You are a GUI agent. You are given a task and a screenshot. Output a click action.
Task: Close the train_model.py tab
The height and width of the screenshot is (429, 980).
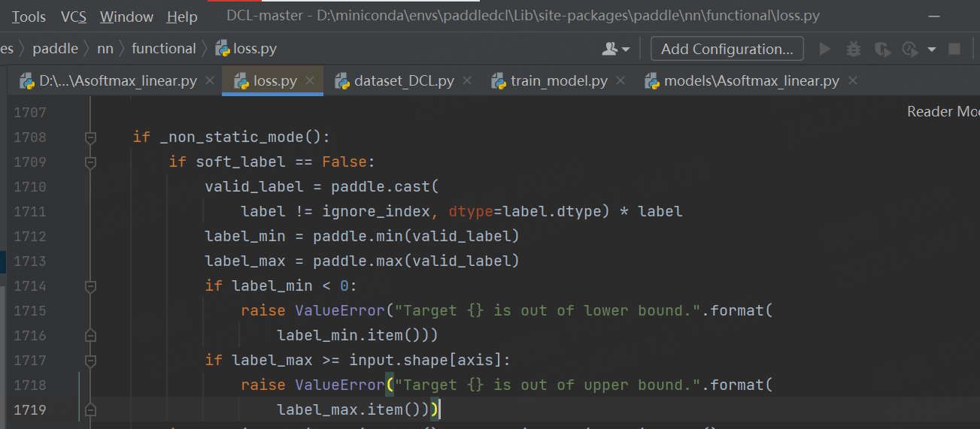[x=620, y=80]
